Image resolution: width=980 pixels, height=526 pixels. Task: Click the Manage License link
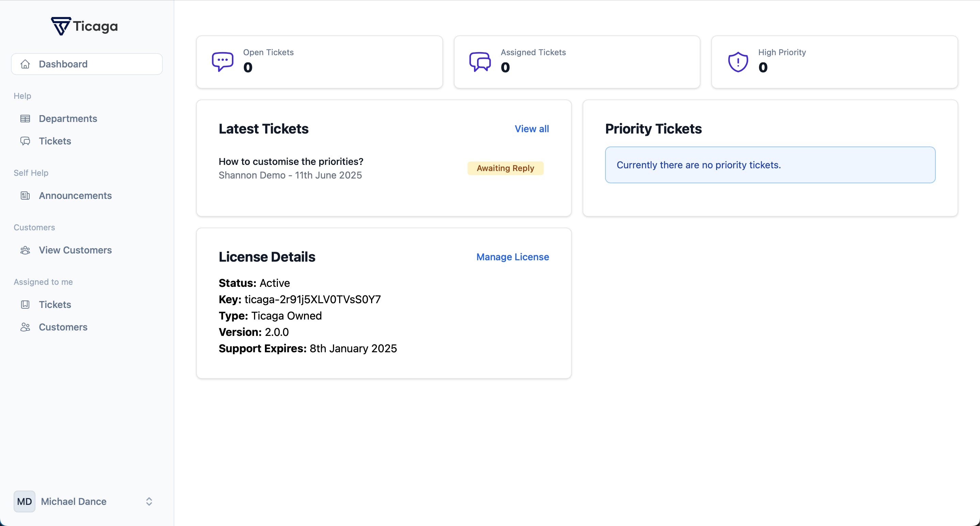[x=512, y=257]
